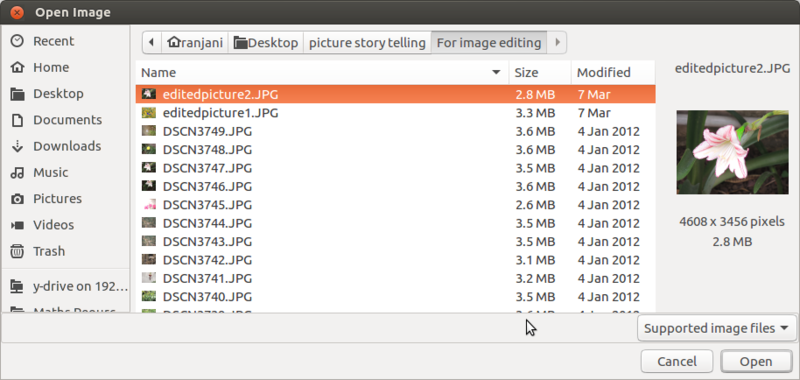Select the DSCN3744.JPG file name
Screen dimensions: 800x380
point(208,223)
